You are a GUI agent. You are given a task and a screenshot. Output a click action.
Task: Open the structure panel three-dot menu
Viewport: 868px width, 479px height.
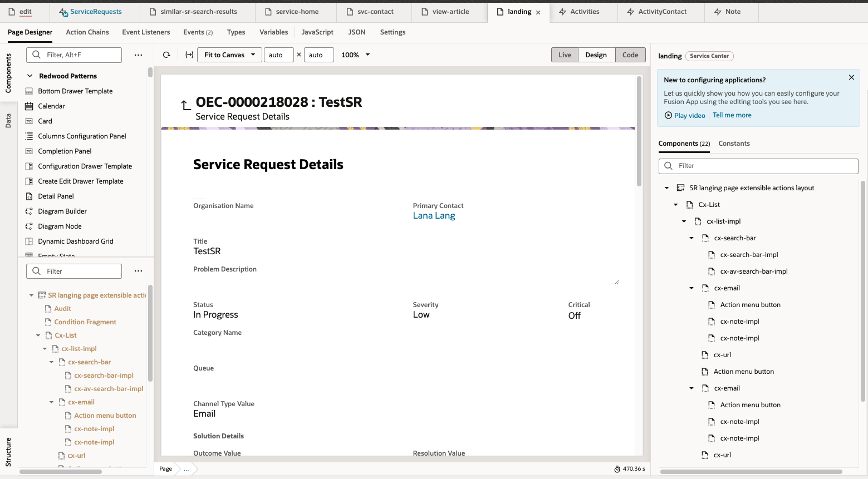point(138,271)
